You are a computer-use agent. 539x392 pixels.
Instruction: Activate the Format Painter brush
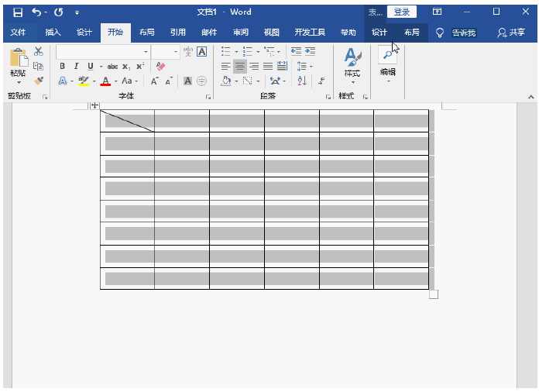coord(39,81)
